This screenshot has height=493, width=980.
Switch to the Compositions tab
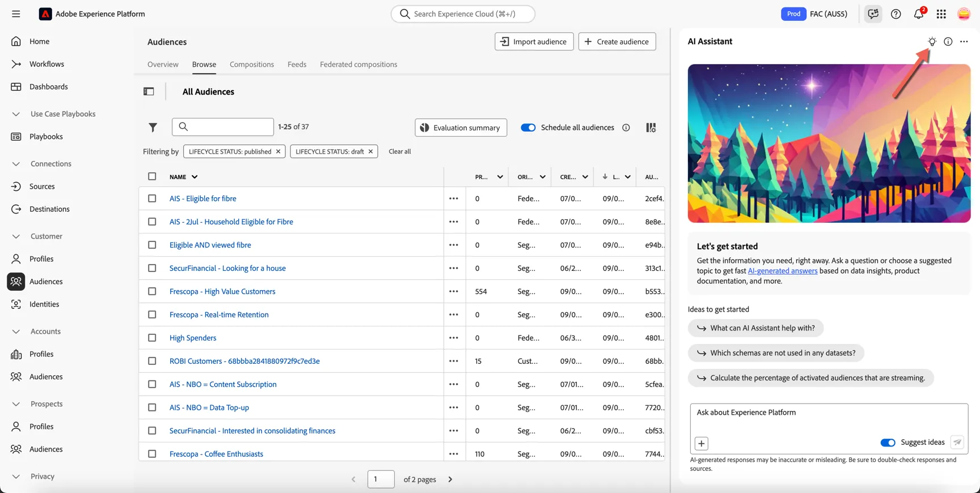point(252,64)
